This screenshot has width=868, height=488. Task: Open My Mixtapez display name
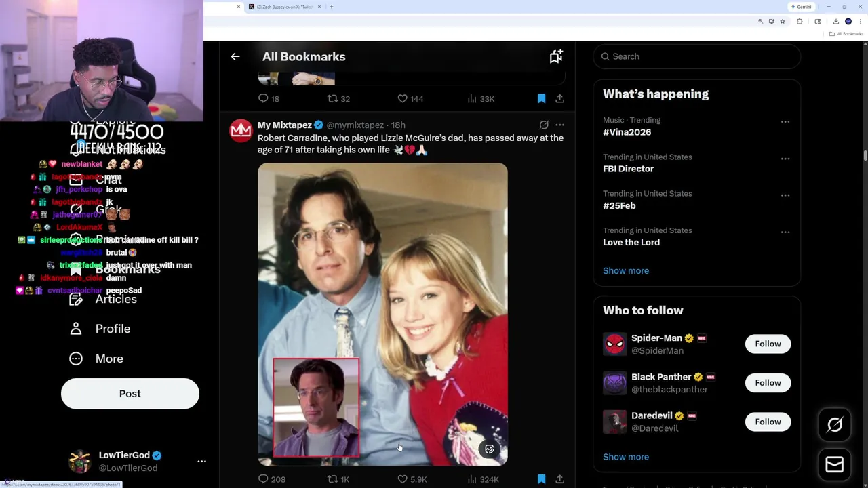(x=285, y=125)
